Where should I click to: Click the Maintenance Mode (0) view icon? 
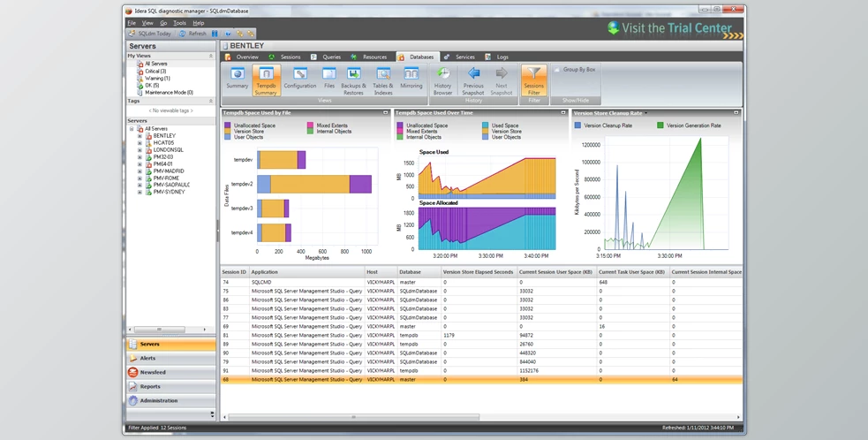140,93
